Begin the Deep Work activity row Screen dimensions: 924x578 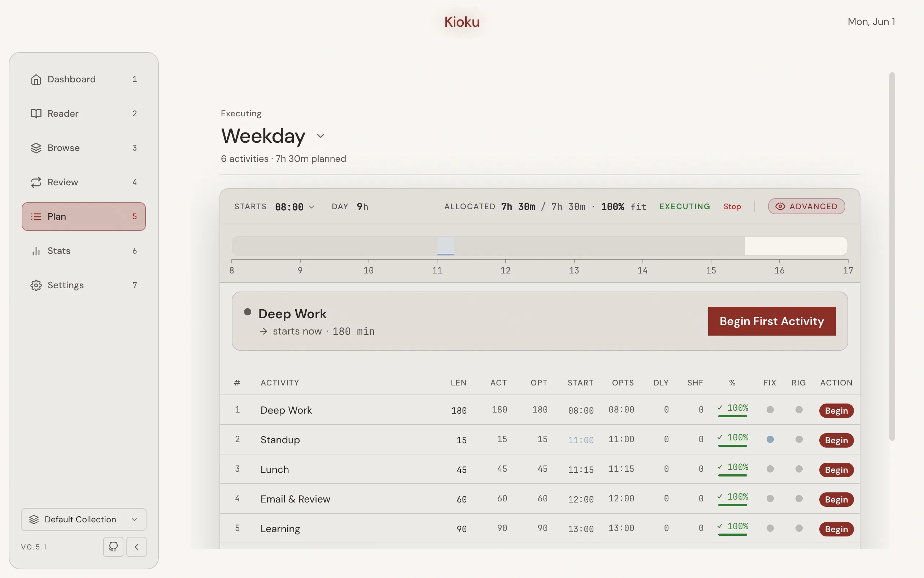click(836, 411)
